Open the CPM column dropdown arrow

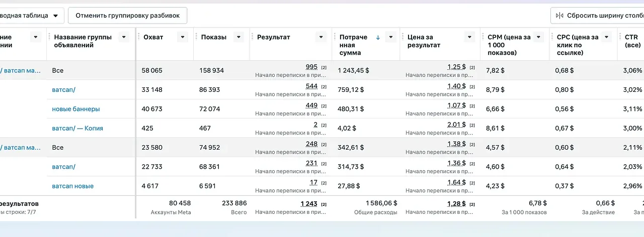539,37
